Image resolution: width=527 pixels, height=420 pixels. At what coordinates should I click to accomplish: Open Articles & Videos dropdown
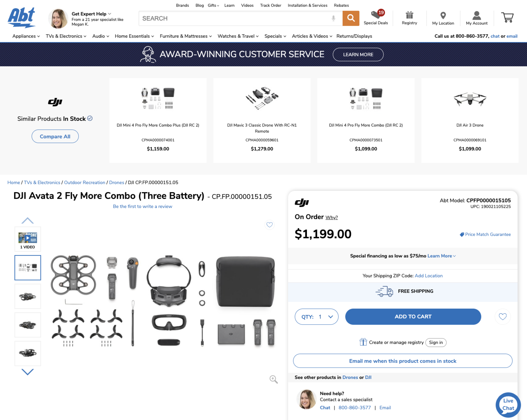point(312,36)
